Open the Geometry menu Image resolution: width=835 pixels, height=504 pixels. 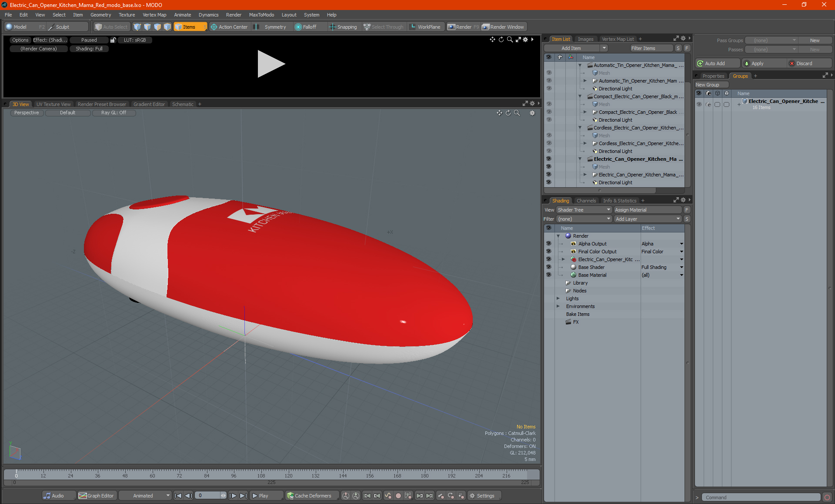tap(101, 15)
